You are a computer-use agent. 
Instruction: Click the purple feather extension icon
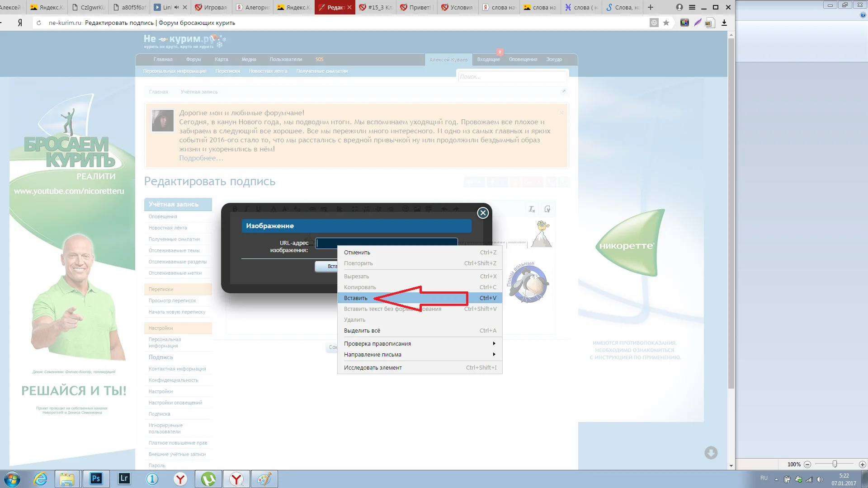pyautogui.click(x=698, y=23)
